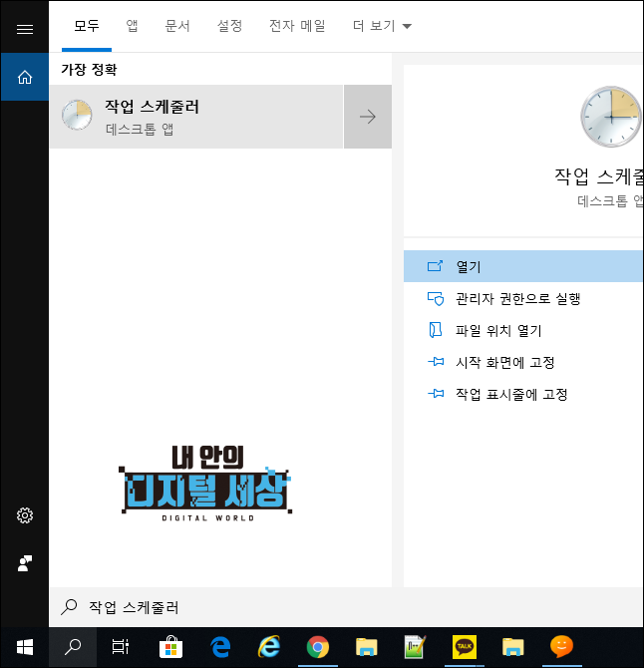Click the clock icon of 작업 스케줄러 result
Screen dimensions: 644x668
77,115
